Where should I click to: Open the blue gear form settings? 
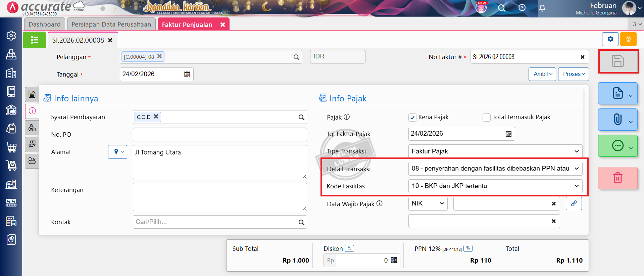pos(610,39)
